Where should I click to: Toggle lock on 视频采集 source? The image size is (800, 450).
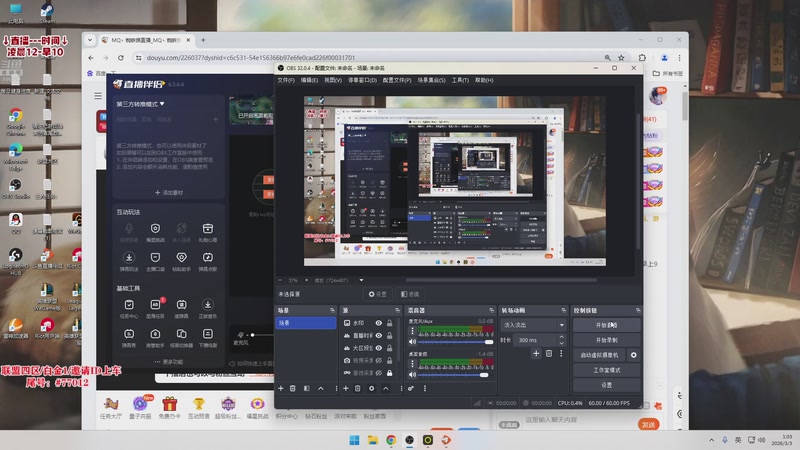pyautogui.click(x=390, y=360)
